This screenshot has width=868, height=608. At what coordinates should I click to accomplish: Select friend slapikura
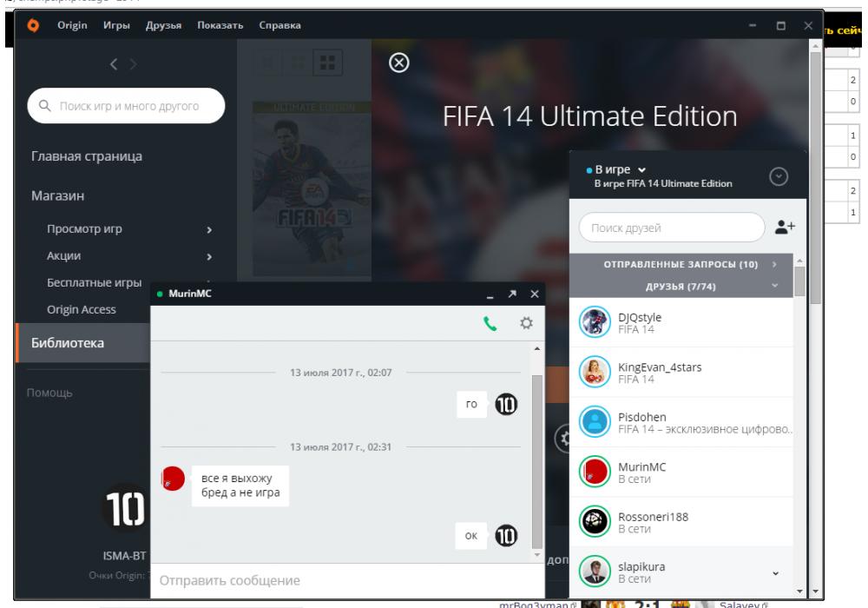(681, 572)
